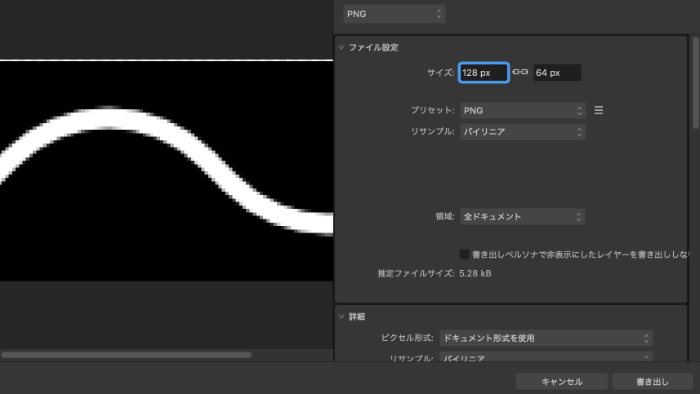Toggle the aspect ratio link icon
Screen dimensions: 700x394
coord(520,72)
